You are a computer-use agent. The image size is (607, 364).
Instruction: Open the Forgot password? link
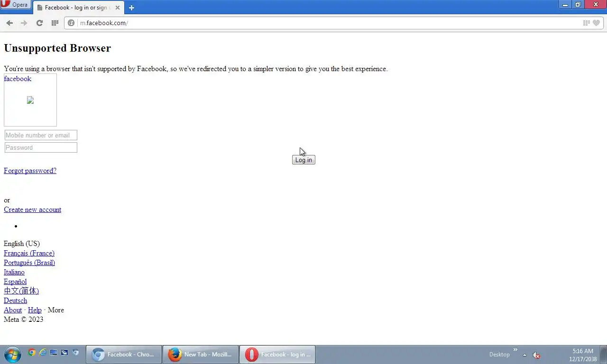point(30,171)
